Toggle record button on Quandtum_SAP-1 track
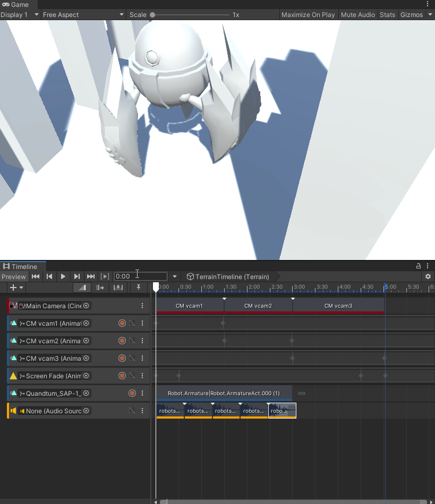435x504 pixels. click(x=132, y=394)
